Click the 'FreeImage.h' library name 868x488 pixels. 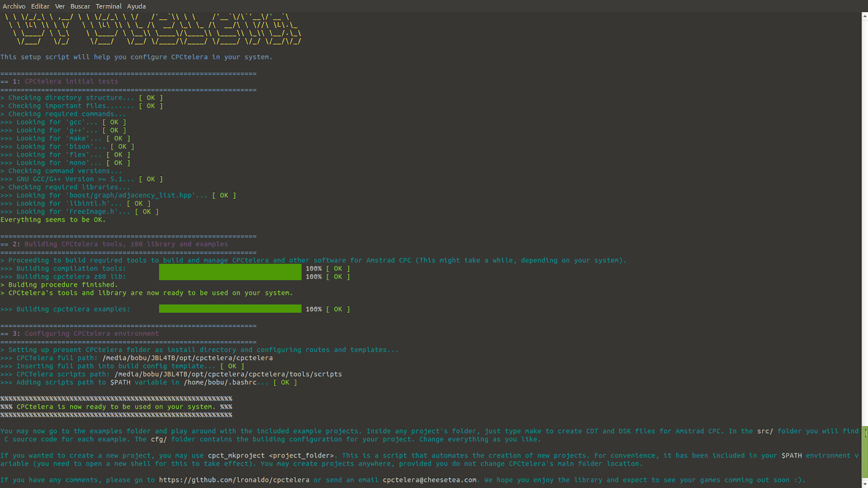coord(92,211)
